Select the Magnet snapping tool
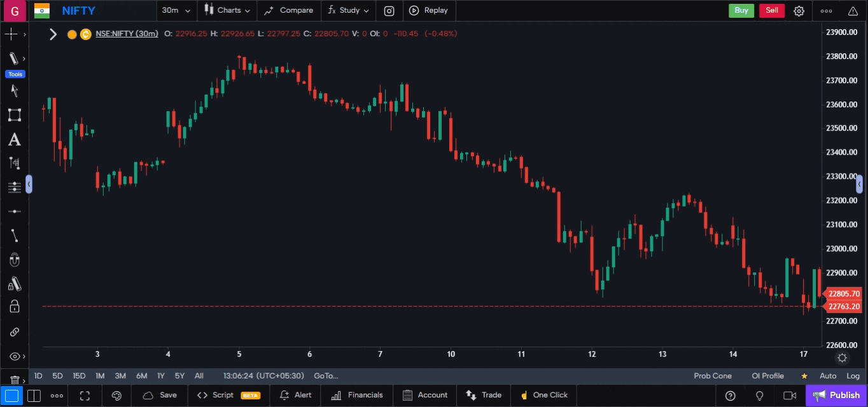This screenshot has width=868, height=407. click(14, 259)
